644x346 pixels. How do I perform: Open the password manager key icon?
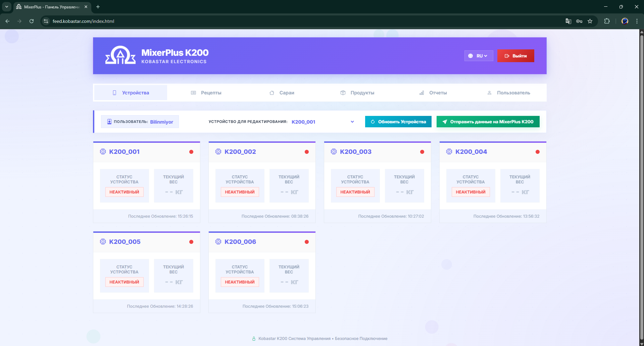click(x=579, y=21)
